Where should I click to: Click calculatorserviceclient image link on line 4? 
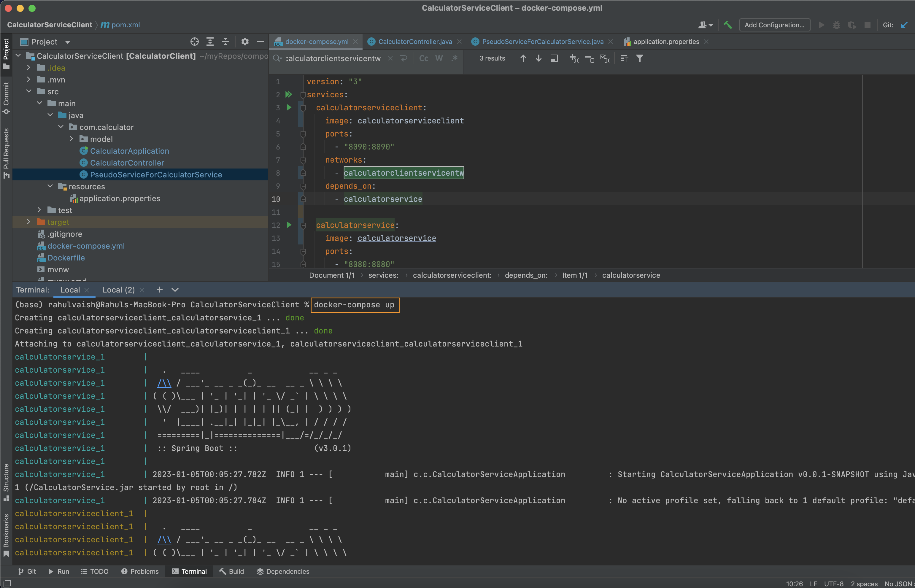click(x=410, y=121)
